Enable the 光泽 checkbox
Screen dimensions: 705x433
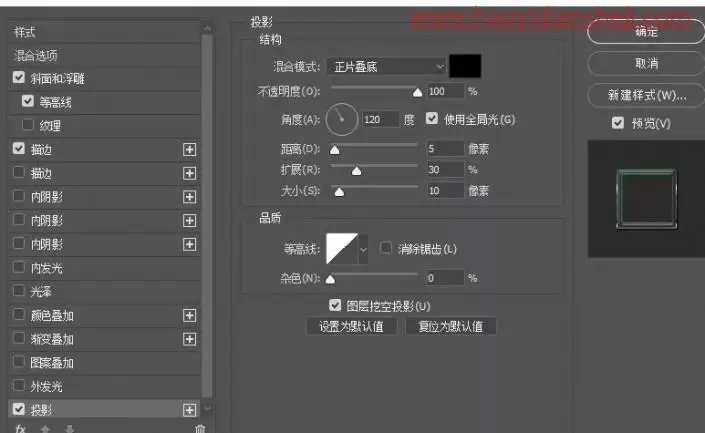click(19, 290)
